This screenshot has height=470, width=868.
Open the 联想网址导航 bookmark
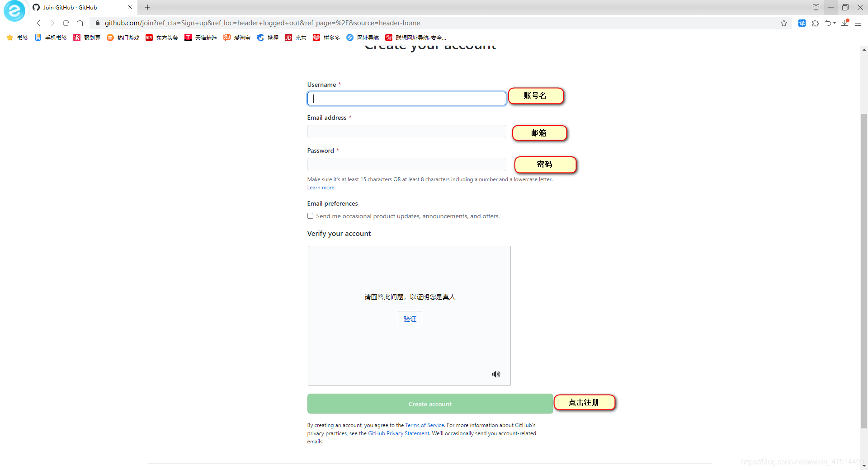[x=416, y=38]
